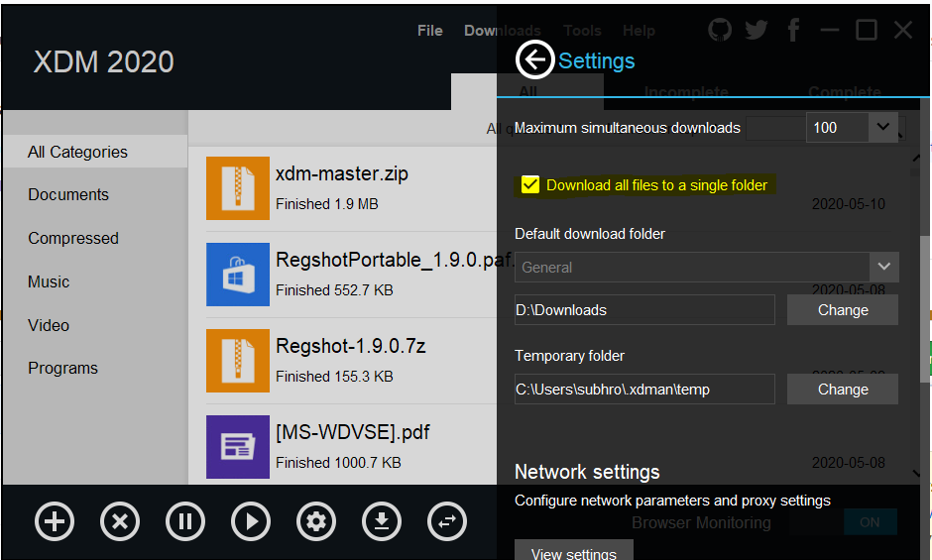Select the RegshotPortable_1.9.0.paf file name
Viewport: 932px width, 560px height.
point(395,260)
